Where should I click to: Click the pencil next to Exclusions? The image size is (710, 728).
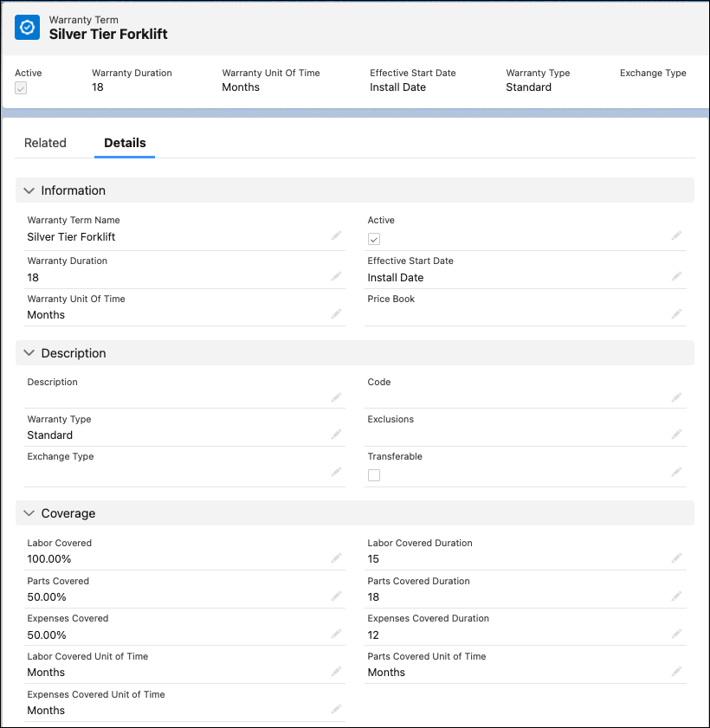pos(677,432)
